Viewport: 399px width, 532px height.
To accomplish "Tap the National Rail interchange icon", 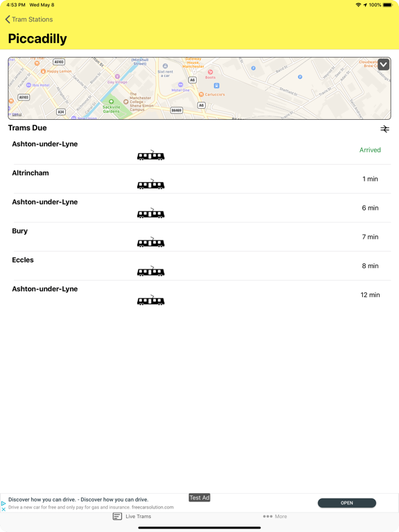I will [x=384, y=129].
